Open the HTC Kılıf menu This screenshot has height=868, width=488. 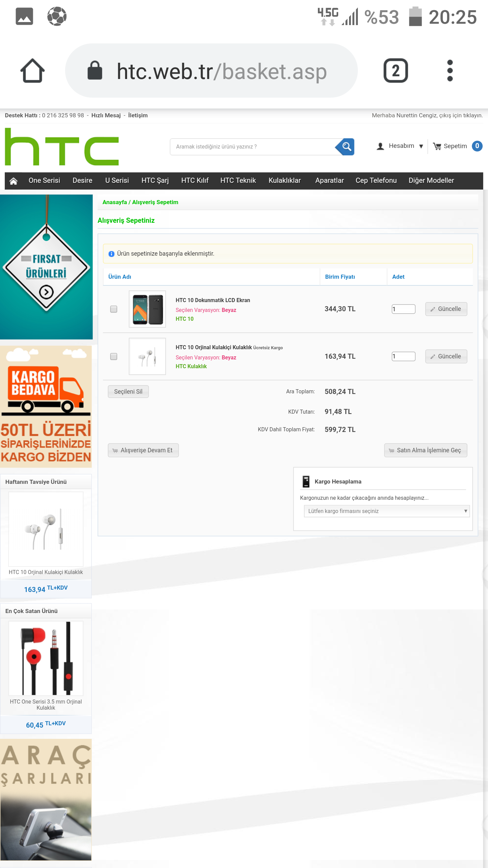tap(195, 180)
